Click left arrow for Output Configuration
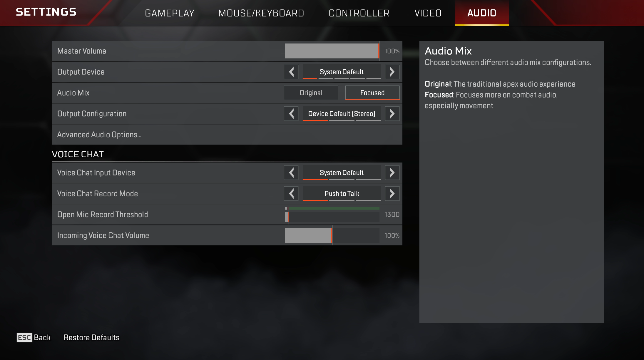 (291, 113)
